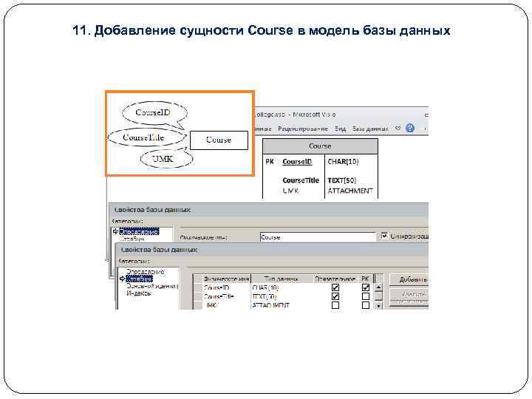
Task: Open CHAR(10) data type cell in grid
Action: pyautogui.click(x=266, y=287)
